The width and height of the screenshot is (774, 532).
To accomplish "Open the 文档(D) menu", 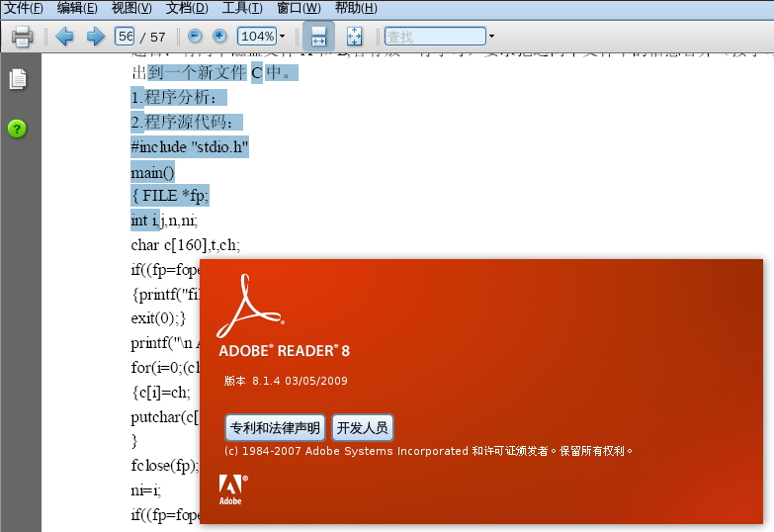I will (187, 8).
